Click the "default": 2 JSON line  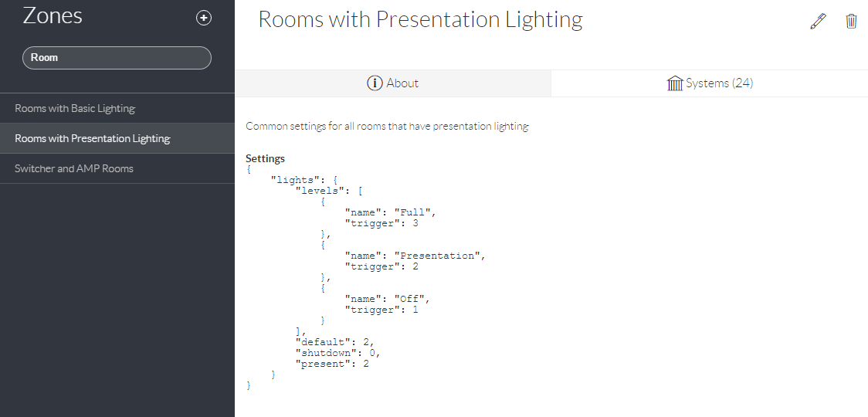334,342
